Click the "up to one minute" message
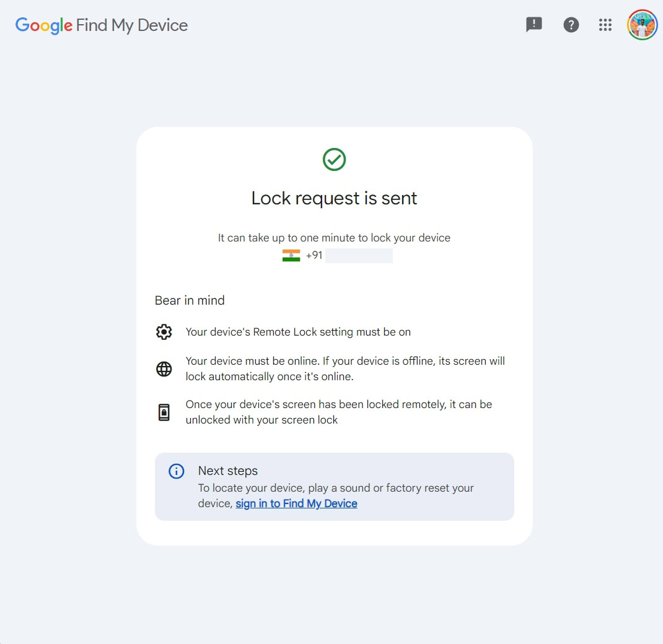The image size is (663, 644). 334,238
